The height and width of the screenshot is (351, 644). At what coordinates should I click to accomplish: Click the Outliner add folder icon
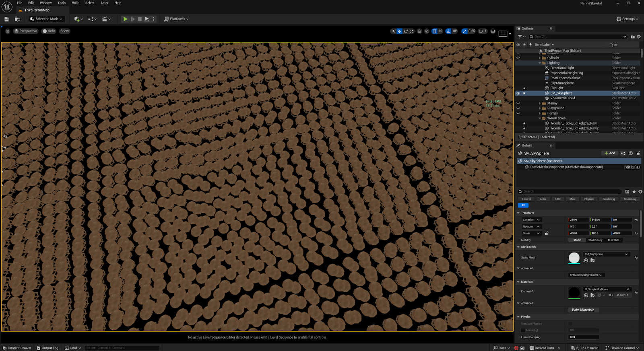pyautogui.click(x=633, y=37)
